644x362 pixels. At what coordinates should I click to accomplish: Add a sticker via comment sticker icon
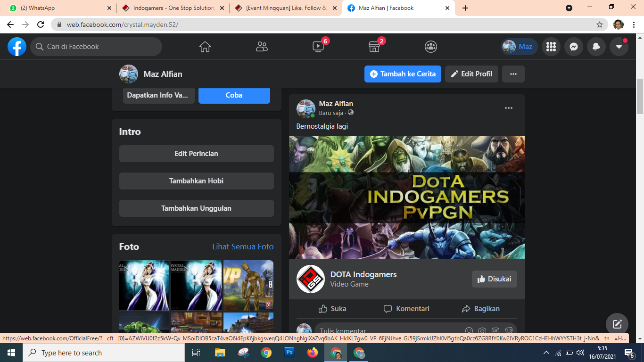[x=509, y=331]
